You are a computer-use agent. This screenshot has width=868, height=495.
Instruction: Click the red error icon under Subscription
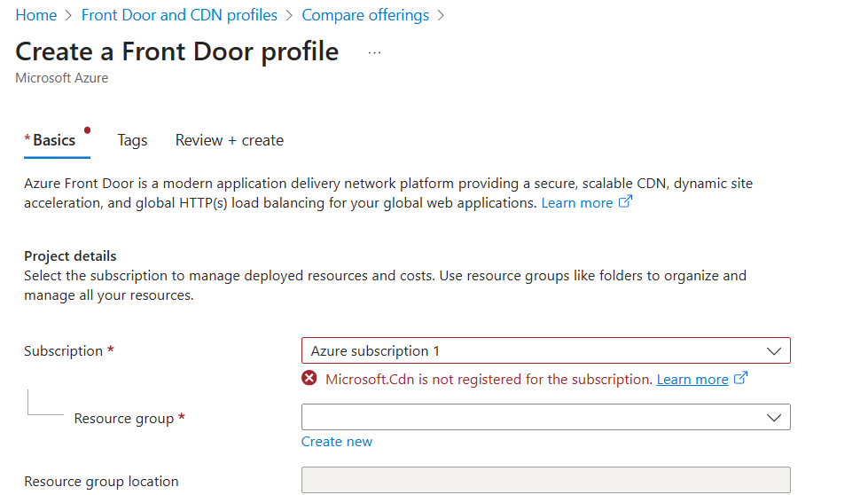(x=309, y=378)
